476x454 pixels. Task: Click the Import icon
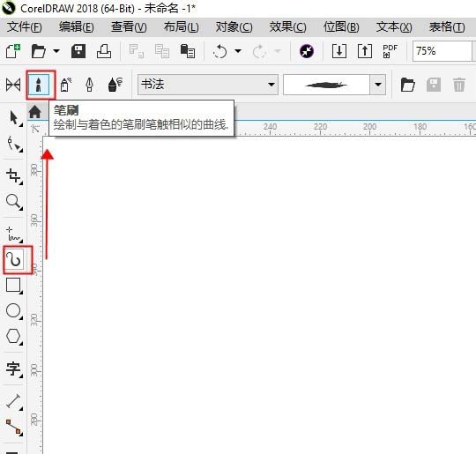tap(339, 51)
